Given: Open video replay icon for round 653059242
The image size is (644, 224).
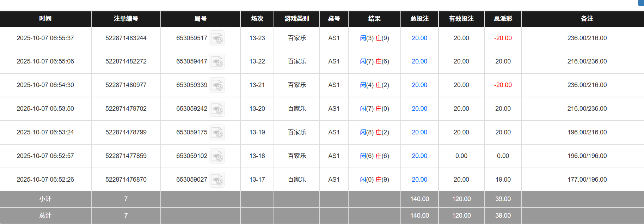Looking at the screenshot, I should pos(217,109).
